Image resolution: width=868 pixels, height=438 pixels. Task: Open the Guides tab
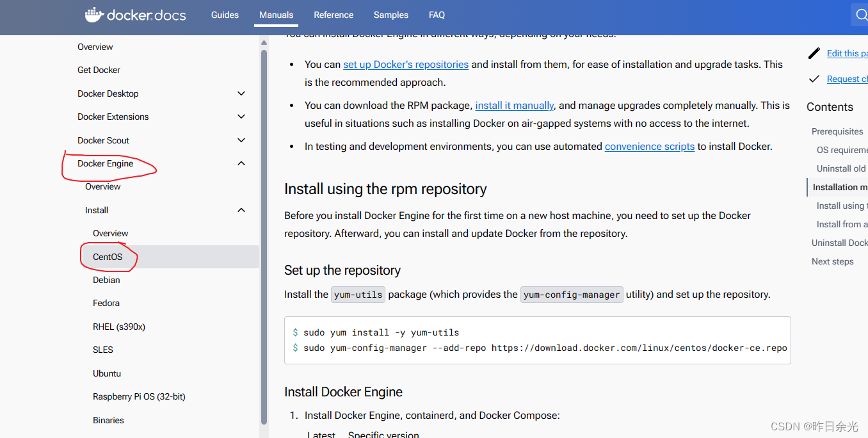(225, 15)
